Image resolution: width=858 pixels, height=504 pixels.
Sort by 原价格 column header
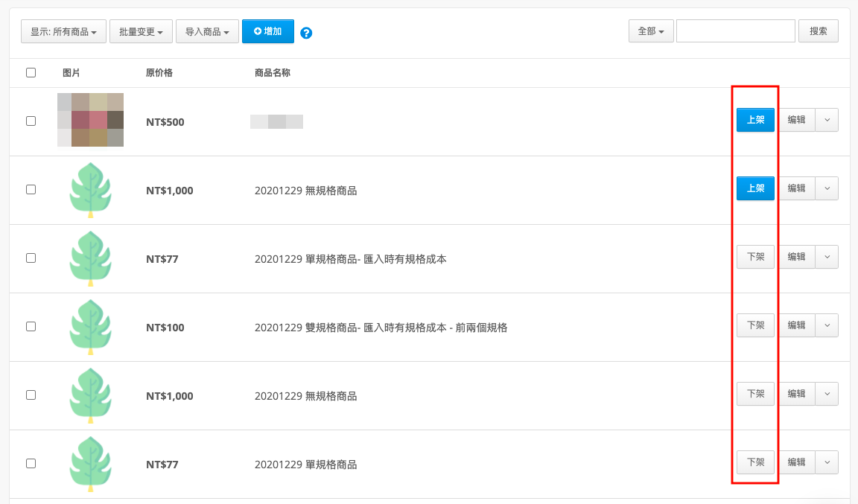159,73
